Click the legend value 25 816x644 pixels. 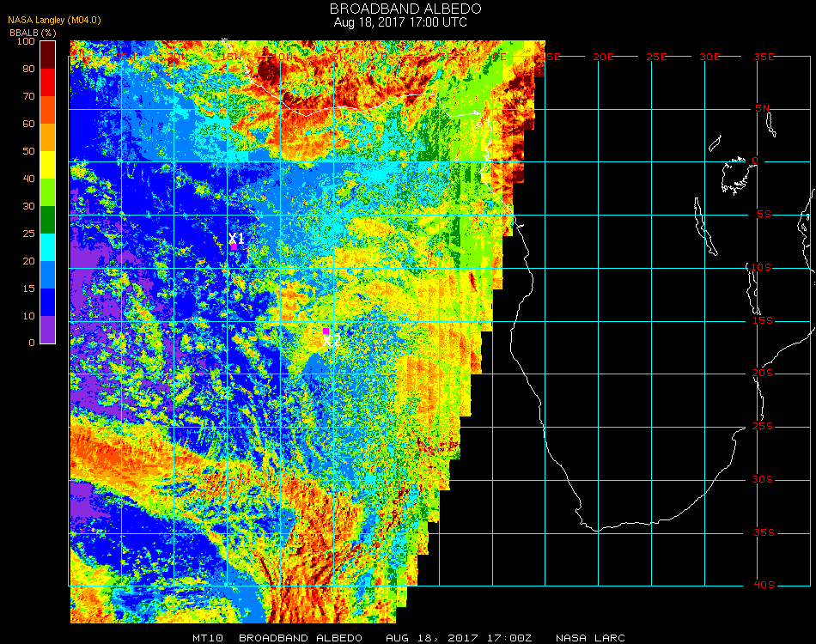pos(28,234)
